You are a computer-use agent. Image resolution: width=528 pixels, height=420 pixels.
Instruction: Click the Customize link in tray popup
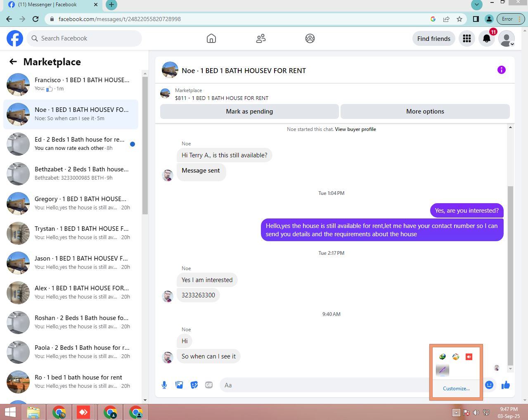456,389
